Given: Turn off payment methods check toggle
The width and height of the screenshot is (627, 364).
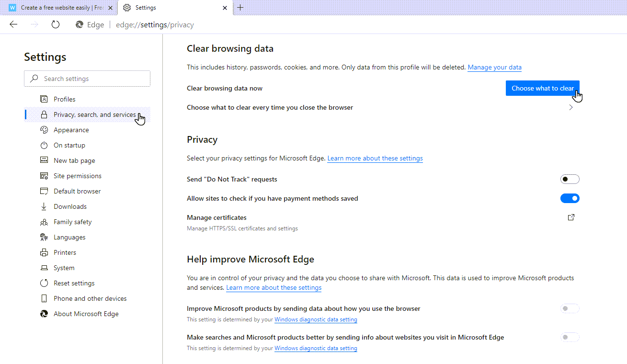Looking at the screenshot, I should (570, 198).
